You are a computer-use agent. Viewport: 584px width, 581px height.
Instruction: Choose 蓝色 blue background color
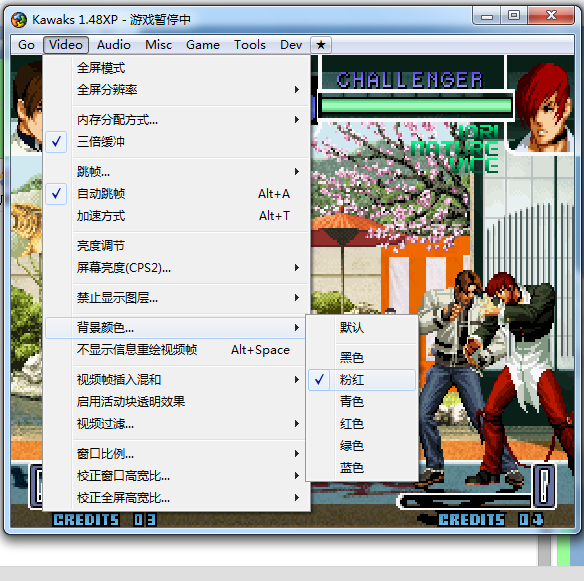coord(362,468)
